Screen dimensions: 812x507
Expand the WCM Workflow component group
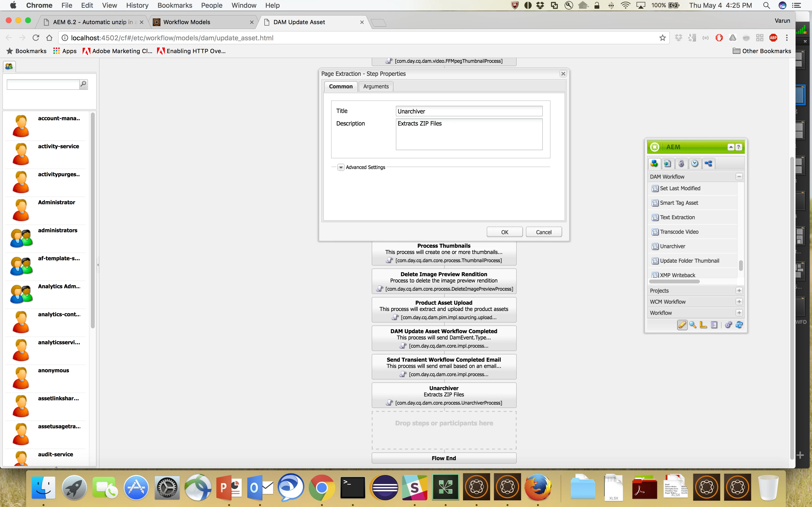[739, 302]
